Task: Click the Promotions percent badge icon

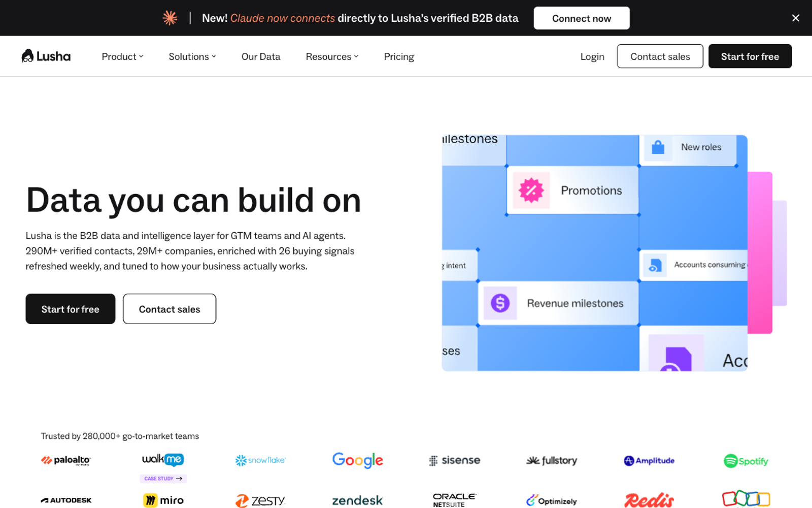Action: pos(531,190)
